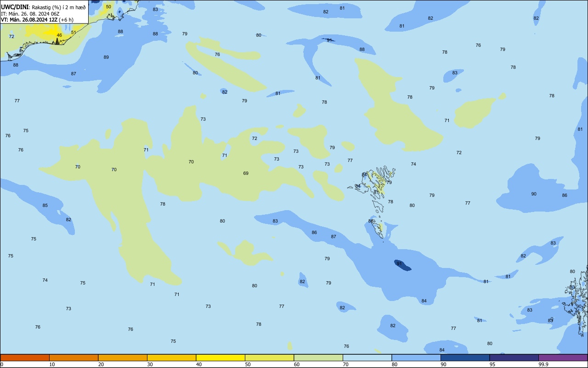This screenshot has height=368, width=588.
Task: Click the navy 95–99.9 legend segment
Action: click(x=514, y=357)
